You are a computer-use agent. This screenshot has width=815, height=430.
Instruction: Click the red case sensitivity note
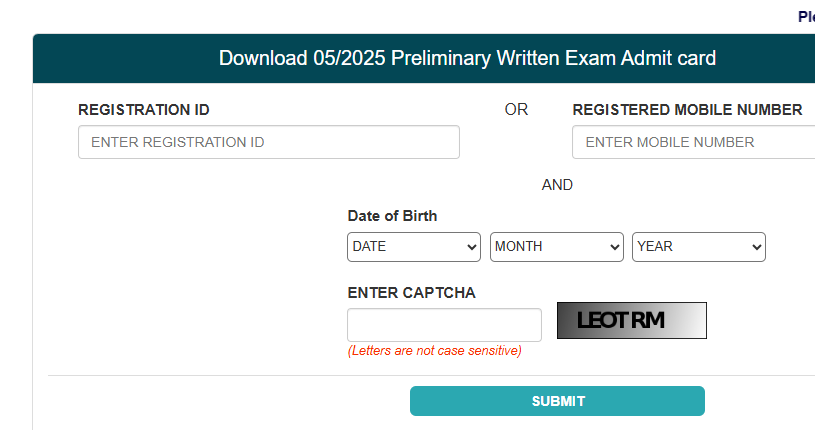pos(434,351)
